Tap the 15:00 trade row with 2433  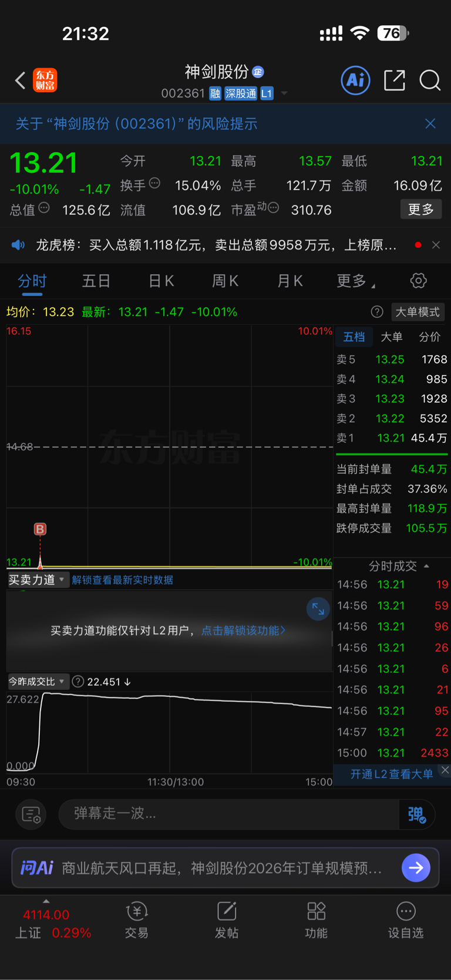[x=392, y=753]
